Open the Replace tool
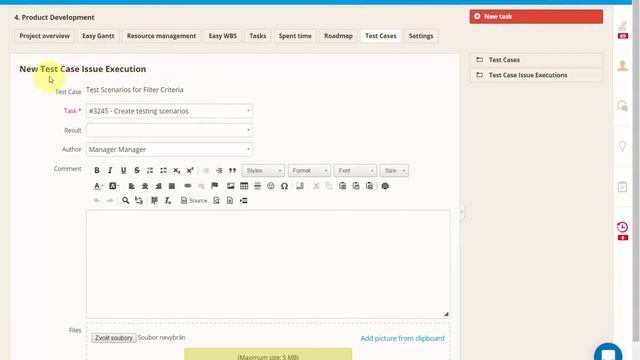Image resolution: width=640 pixels, height=360 pixels. point(139,200)
